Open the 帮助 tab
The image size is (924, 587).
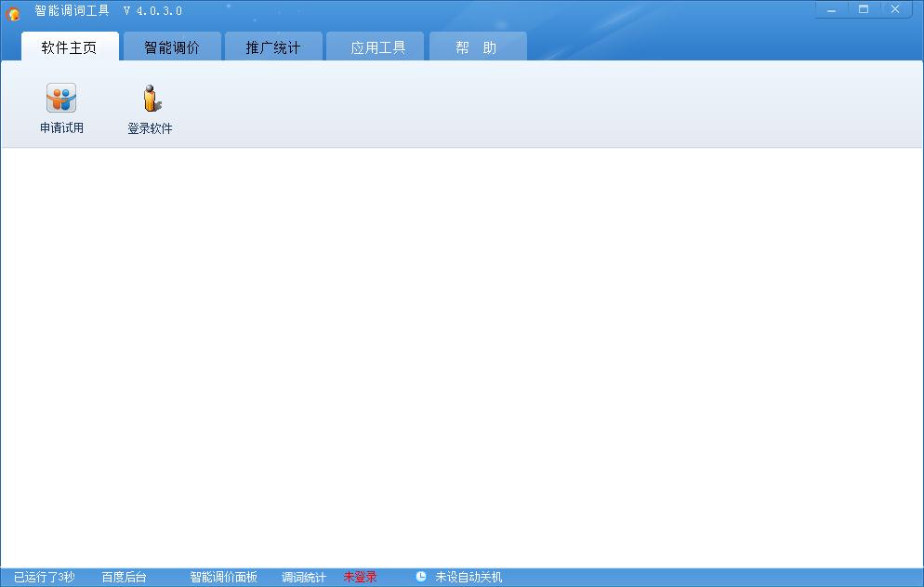coord(477,45)
